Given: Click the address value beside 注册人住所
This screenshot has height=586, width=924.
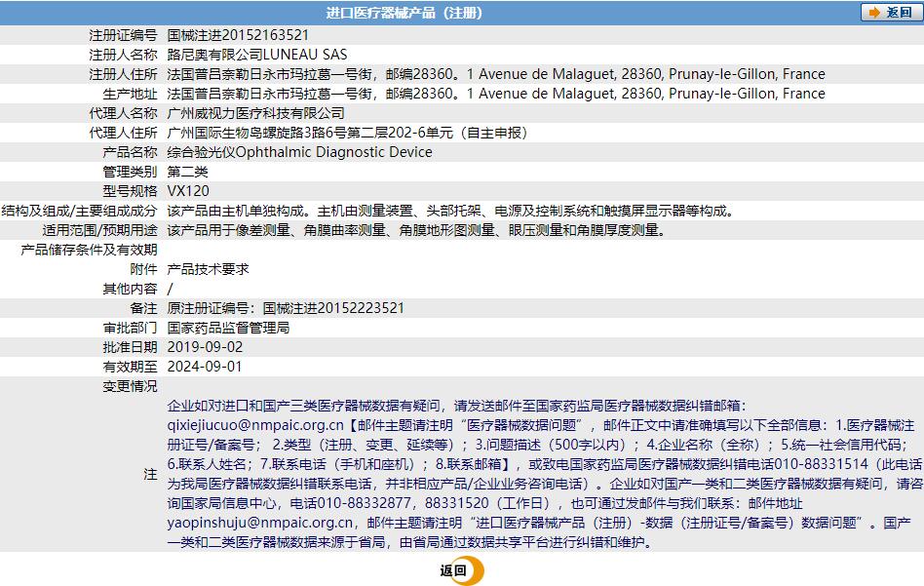Looking at the screenshot, I should pyautogui.click(x=495, y=74).
